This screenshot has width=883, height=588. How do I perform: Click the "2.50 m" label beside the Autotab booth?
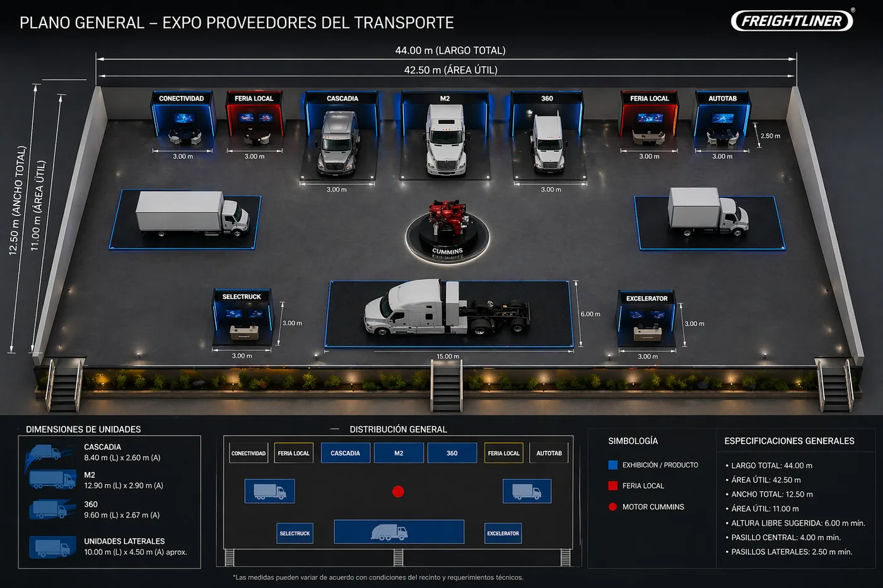(x=770, y=136)
